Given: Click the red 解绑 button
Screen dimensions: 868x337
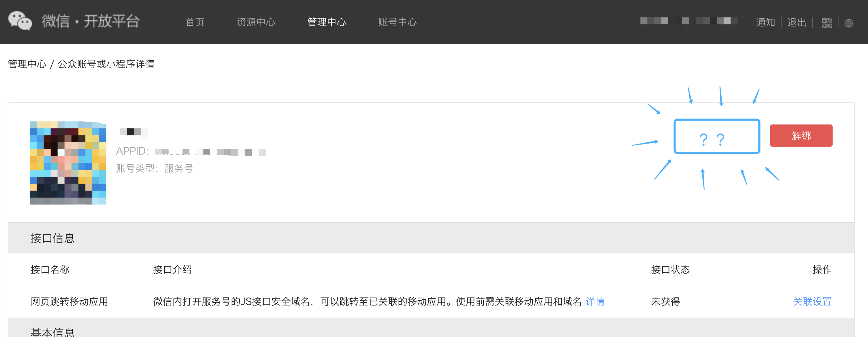Looking at the screenshot, I should [801, 136].
